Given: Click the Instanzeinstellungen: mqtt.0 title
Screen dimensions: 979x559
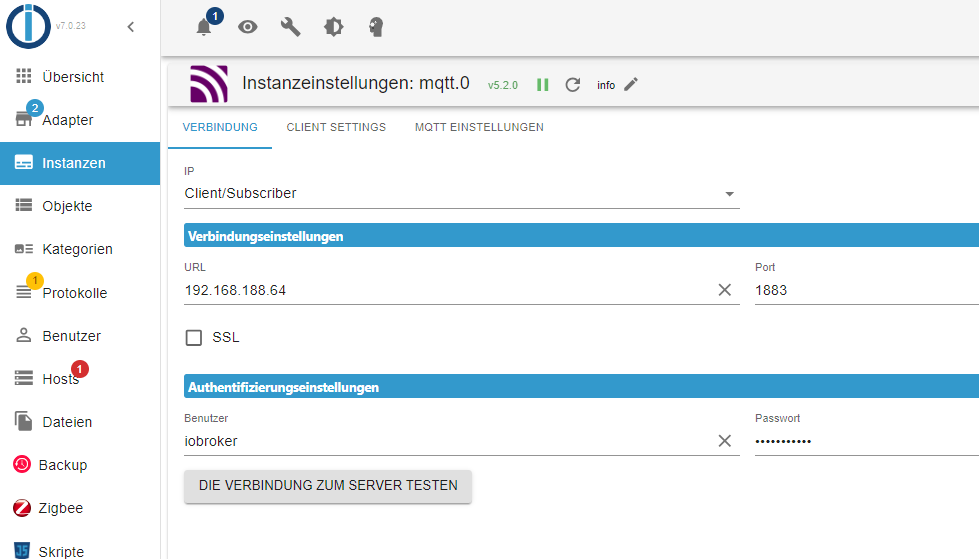Looking at the screenshot, I should click(x=356, y=83).
